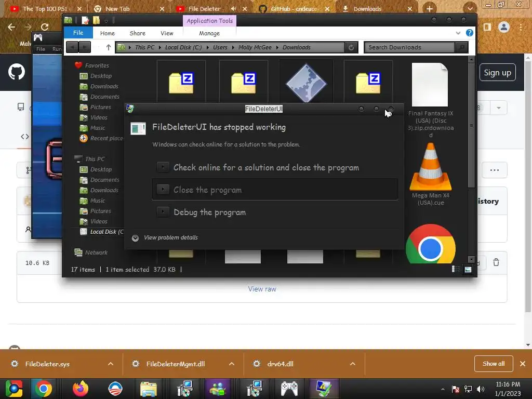532x399 pixels.
Task: Switch Explorer to large icons view
Action: tap(468, 270)
